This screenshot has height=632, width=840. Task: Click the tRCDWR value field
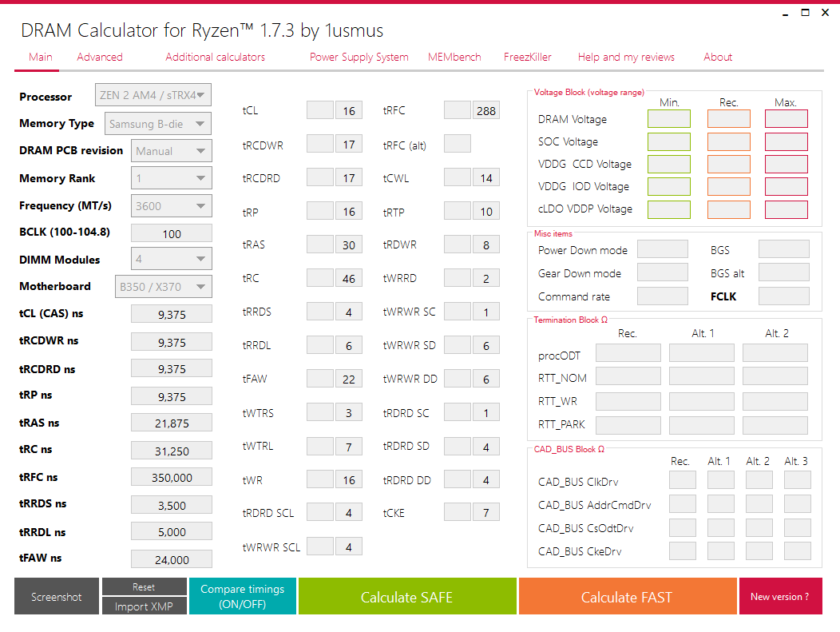coord(349,144)
